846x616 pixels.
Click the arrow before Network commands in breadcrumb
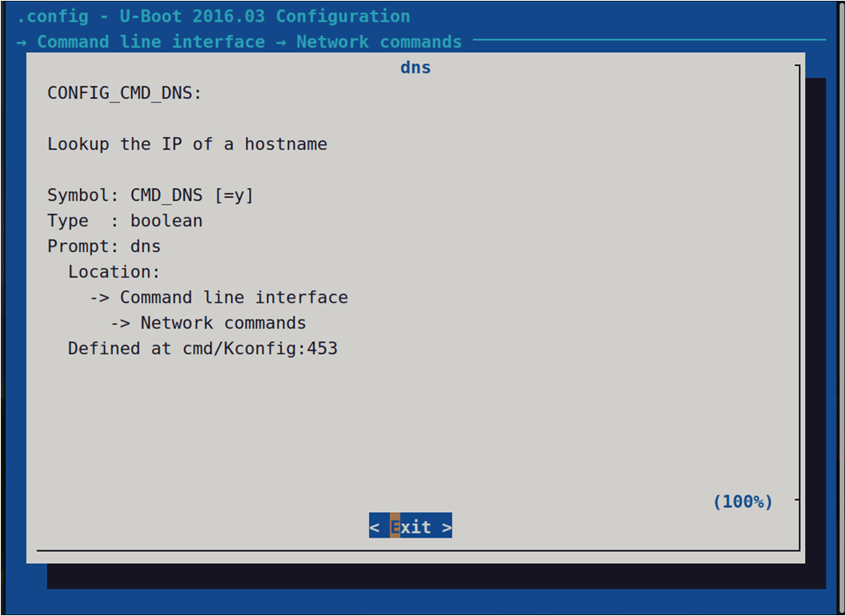[281, 42]
